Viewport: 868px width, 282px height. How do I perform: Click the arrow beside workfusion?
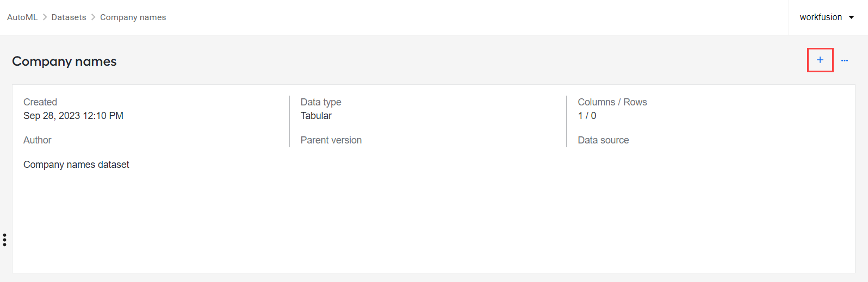point(851,17)
